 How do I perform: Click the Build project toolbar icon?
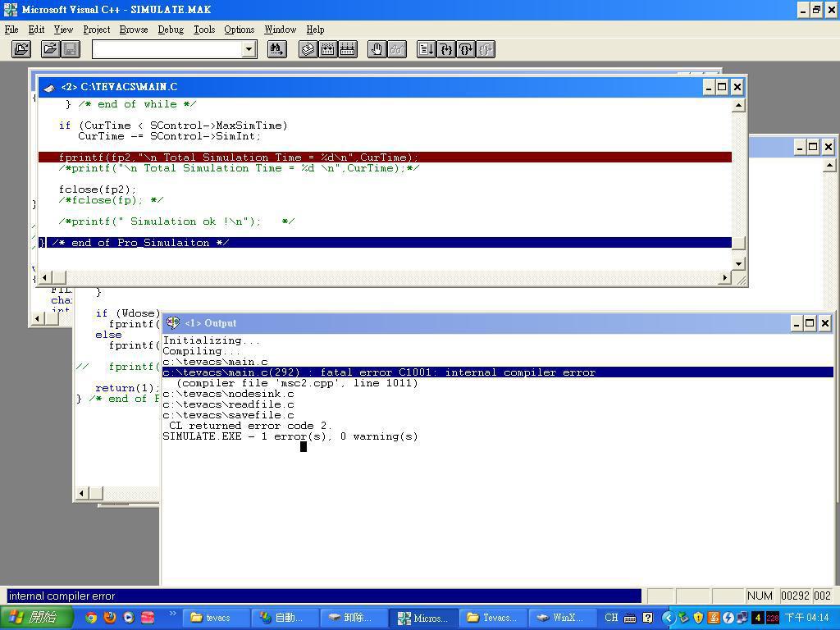(x=328, y=49)
